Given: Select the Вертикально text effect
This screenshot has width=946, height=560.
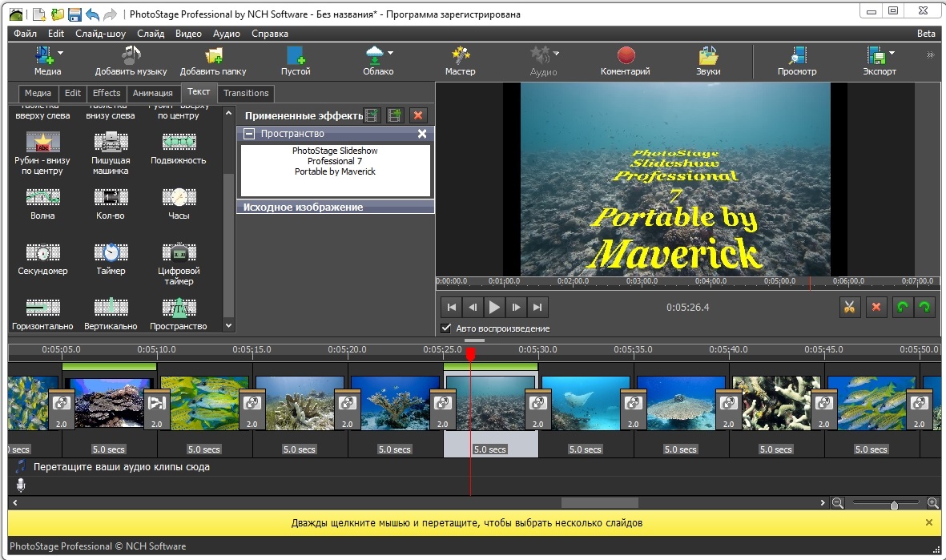Looking at the screenshot, I should click(111, 315).
